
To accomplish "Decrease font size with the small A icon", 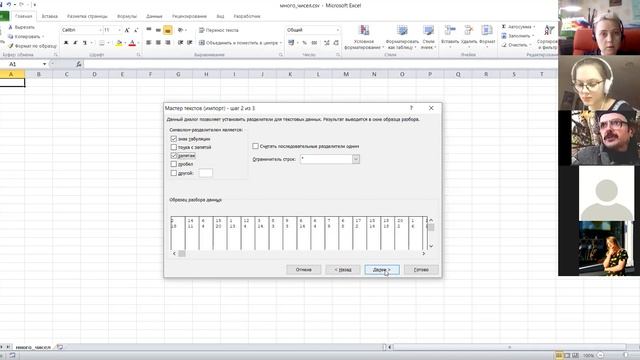I will (x=136, y=30).
